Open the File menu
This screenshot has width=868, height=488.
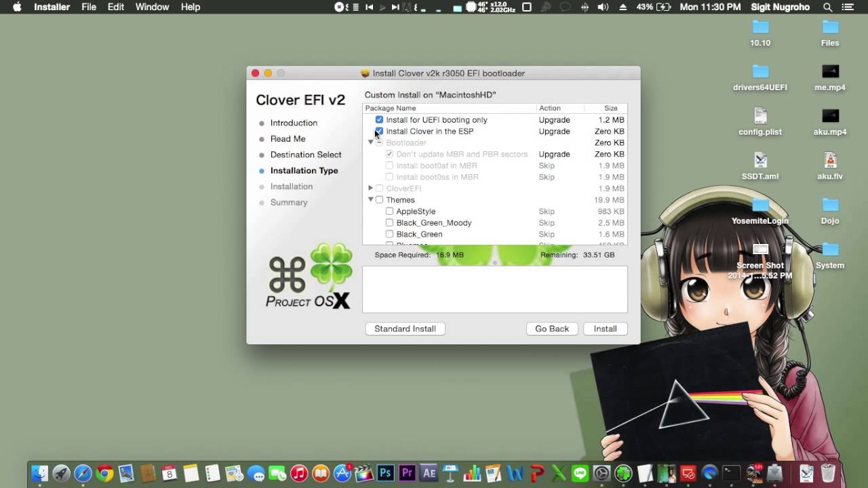pos(89,7)
